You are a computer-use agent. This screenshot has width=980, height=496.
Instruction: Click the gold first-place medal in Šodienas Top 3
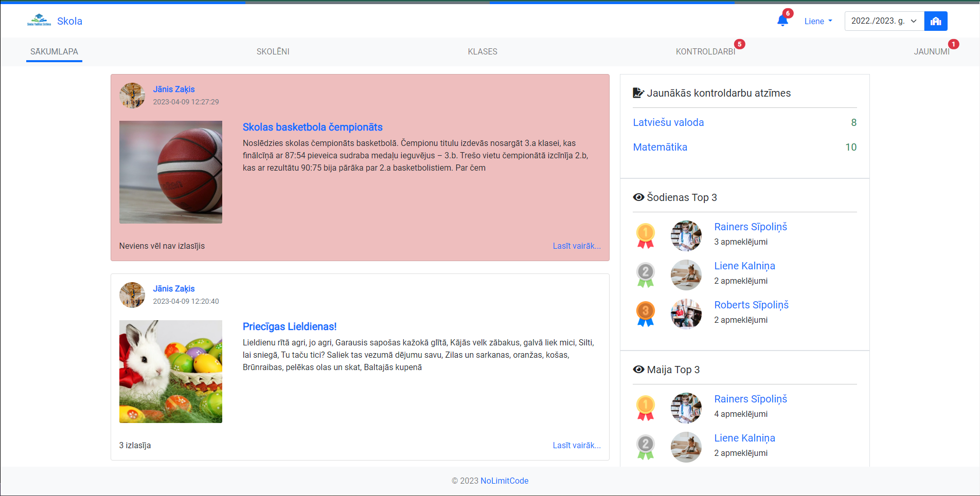[645, 236]
